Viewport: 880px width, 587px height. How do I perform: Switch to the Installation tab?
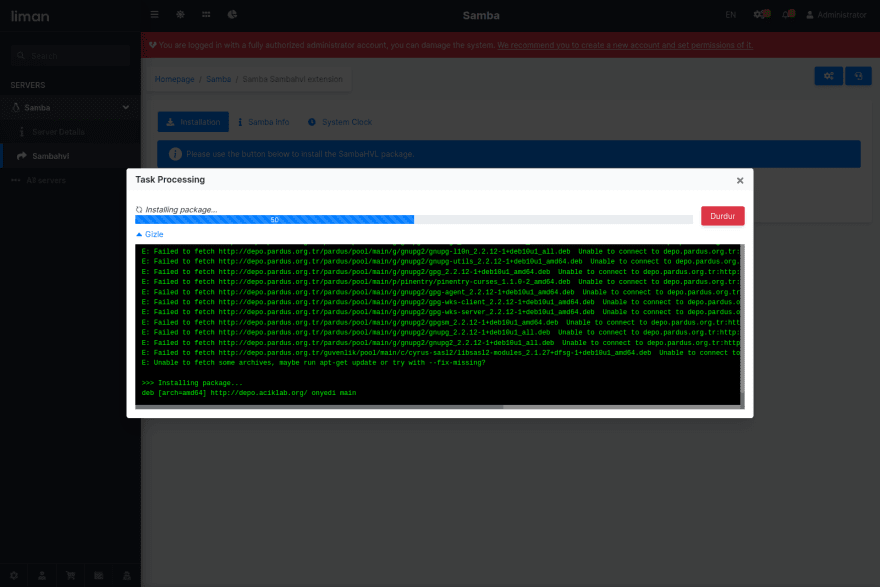point(193,122)
